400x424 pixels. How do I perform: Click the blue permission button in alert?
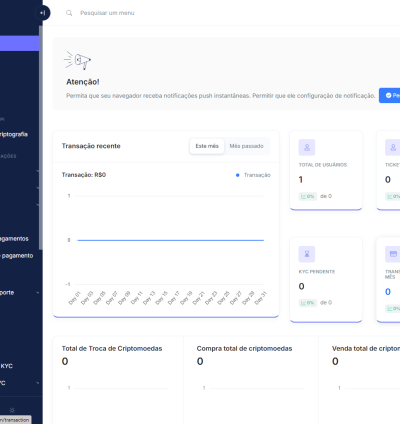coord(389,95)
